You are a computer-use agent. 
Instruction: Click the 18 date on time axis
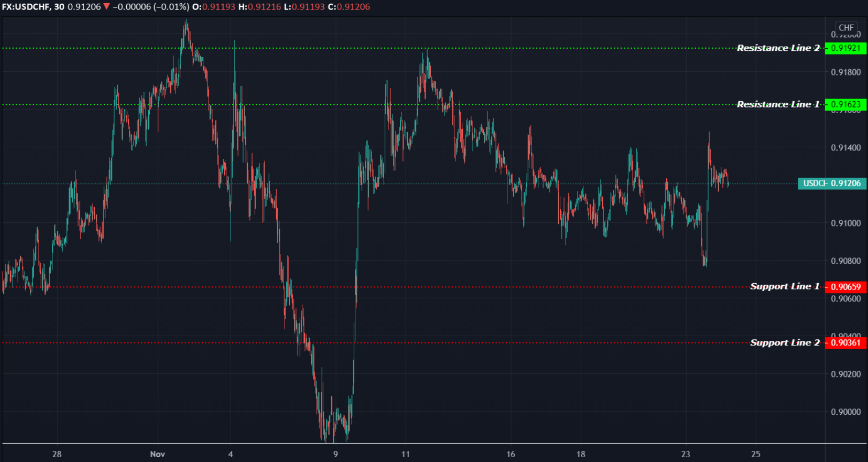(581, 454)
